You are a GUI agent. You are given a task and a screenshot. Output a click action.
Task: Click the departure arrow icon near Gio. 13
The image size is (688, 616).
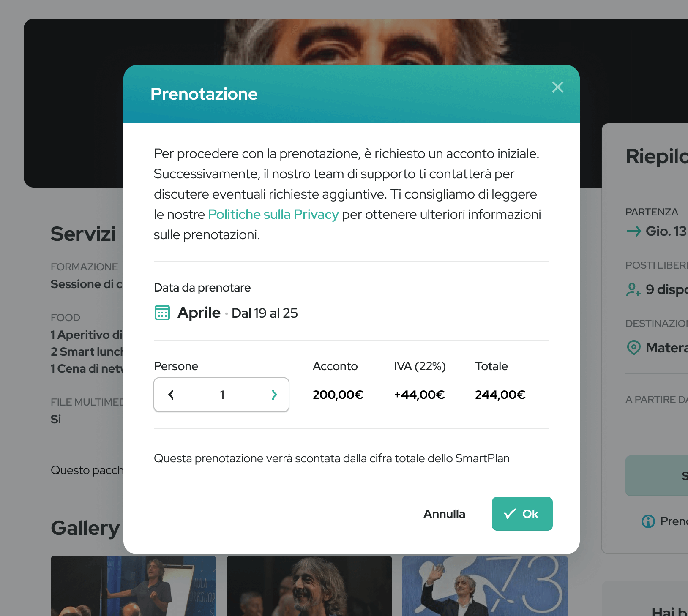[633, 231]
